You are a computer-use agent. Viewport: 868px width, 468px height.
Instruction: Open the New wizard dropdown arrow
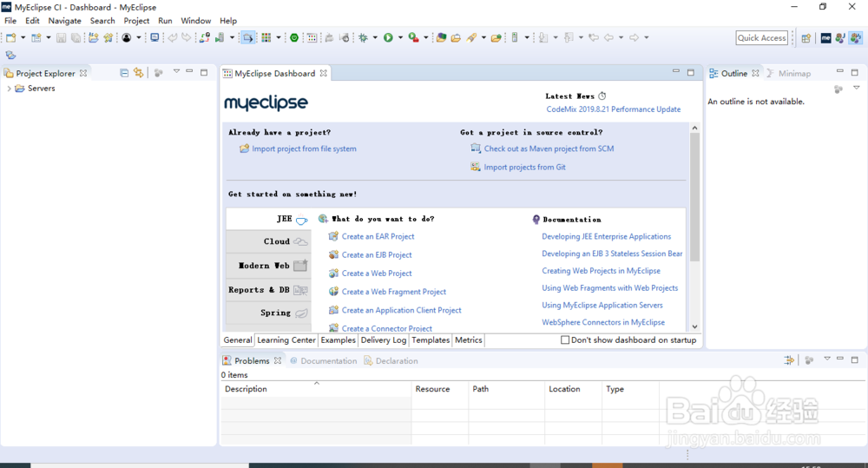coord(23,37)
